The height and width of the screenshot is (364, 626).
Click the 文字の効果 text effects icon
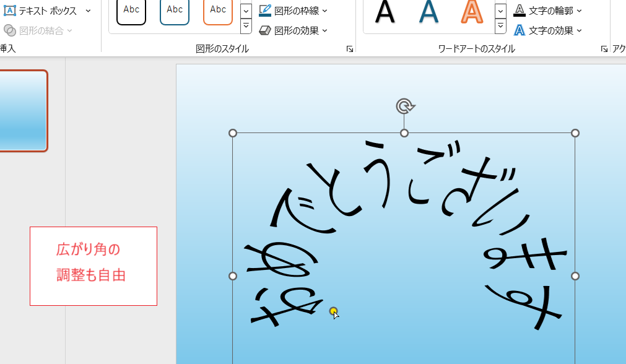[x=519, y=30]
